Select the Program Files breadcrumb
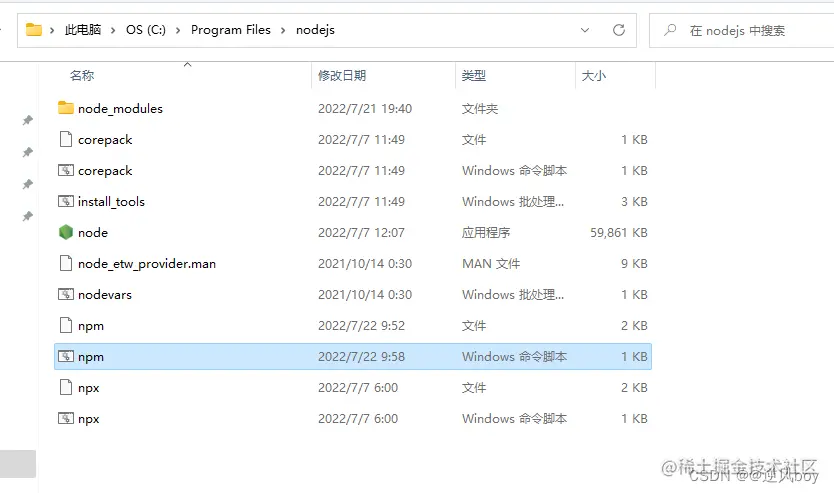 click(x=231, y=30)
